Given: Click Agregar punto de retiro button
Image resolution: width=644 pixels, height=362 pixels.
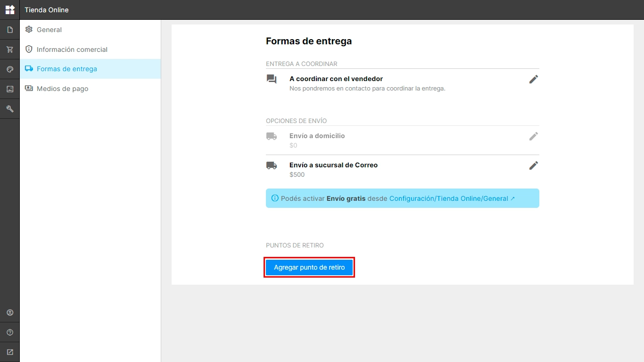Looking at the screenshot, I should coord(309,267).
